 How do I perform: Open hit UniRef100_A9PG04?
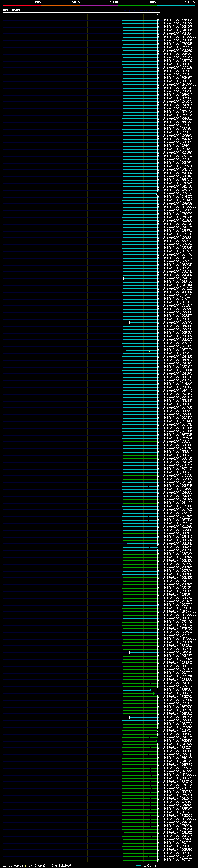pyautogui.click(x=178, y=462)
